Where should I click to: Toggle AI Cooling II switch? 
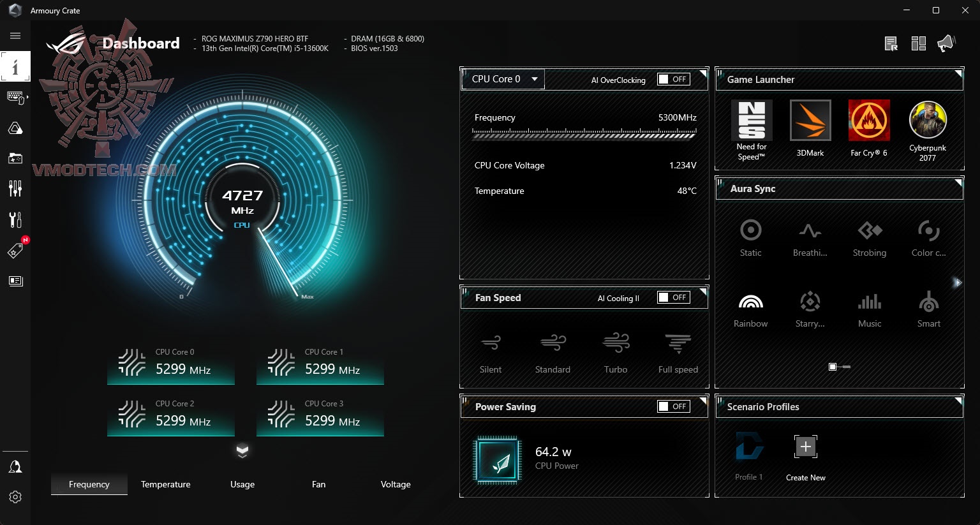pos(674,297)
